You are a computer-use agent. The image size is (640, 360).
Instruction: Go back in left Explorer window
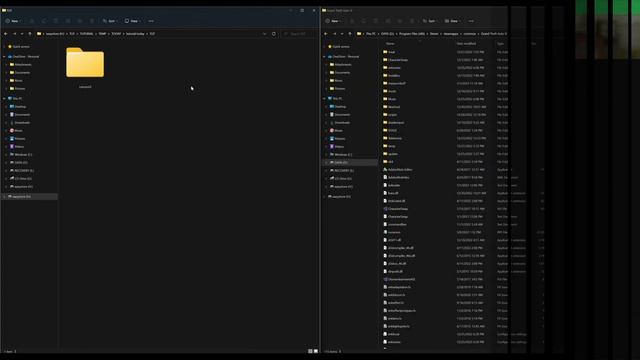tap(6, 34)
